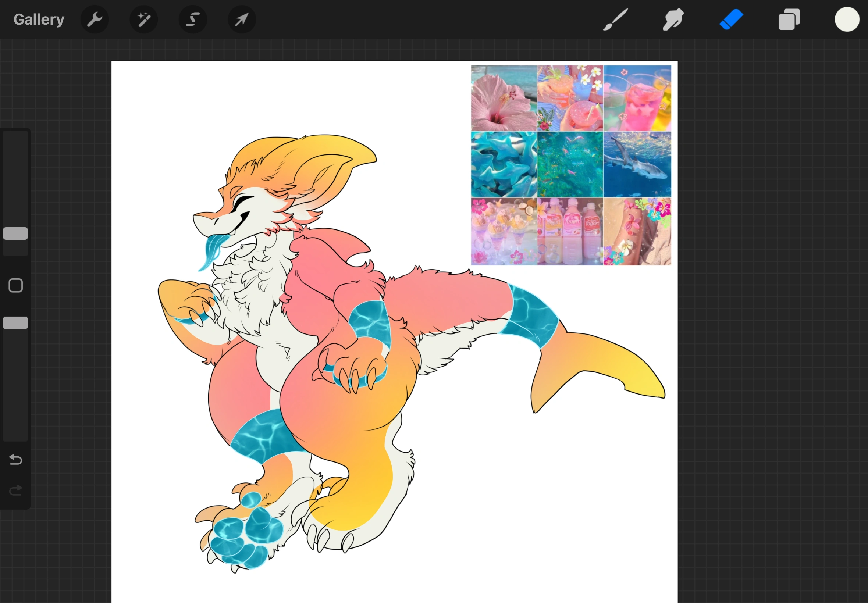Screen dimensions: 868x603
Task: Return to the Gallery
Action: click(x=38, y=19)
